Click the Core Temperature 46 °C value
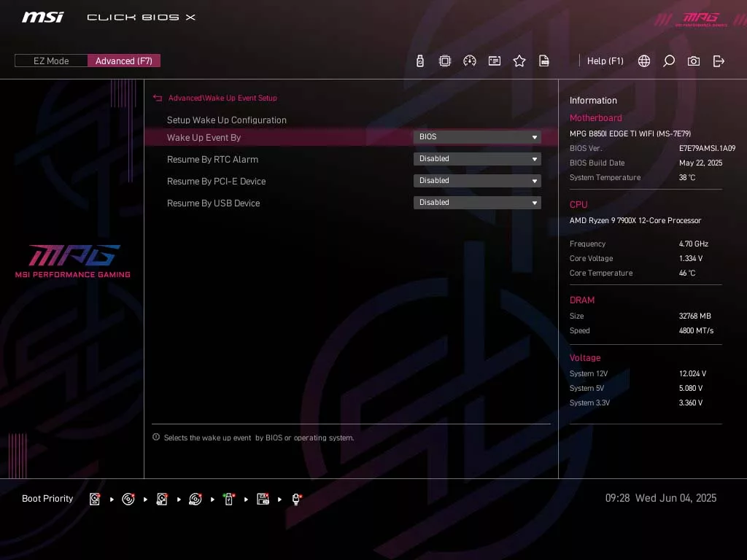The width and height of the screenshot is (747, 560). click(687, 273)
